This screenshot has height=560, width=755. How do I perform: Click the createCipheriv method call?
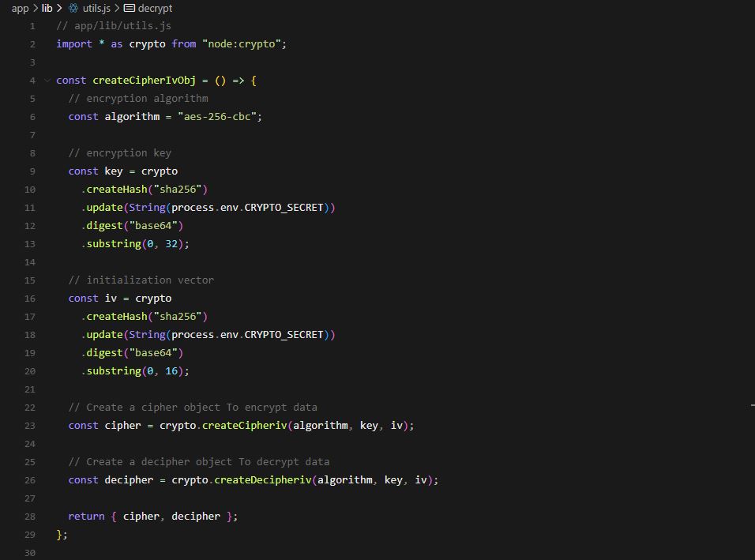[x=245, y=426]
